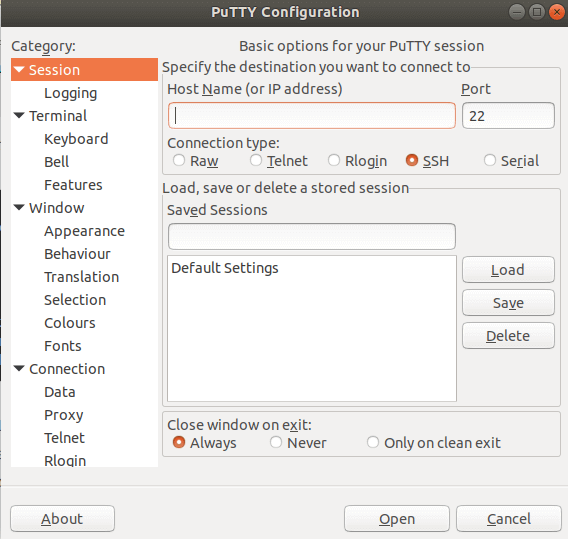This screenshot has height=539, width=568.
Task: Open the Data settings
Action: 60,392
